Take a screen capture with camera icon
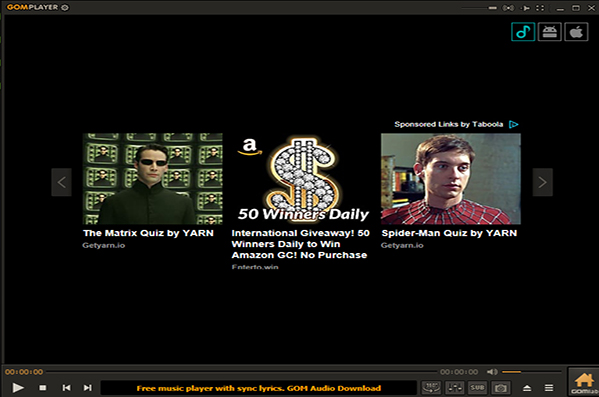Viewport: 599px width, 397px height. 500,388
